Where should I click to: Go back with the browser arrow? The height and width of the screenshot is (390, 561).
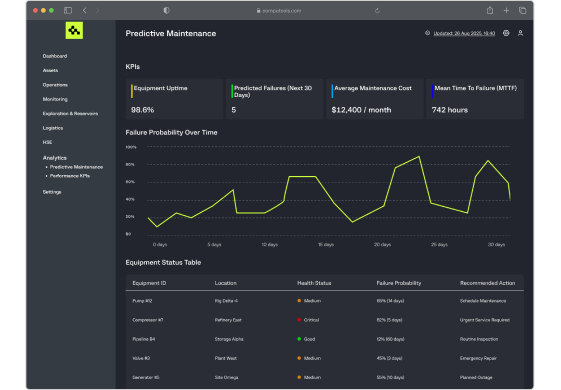[x=85, y=10]
